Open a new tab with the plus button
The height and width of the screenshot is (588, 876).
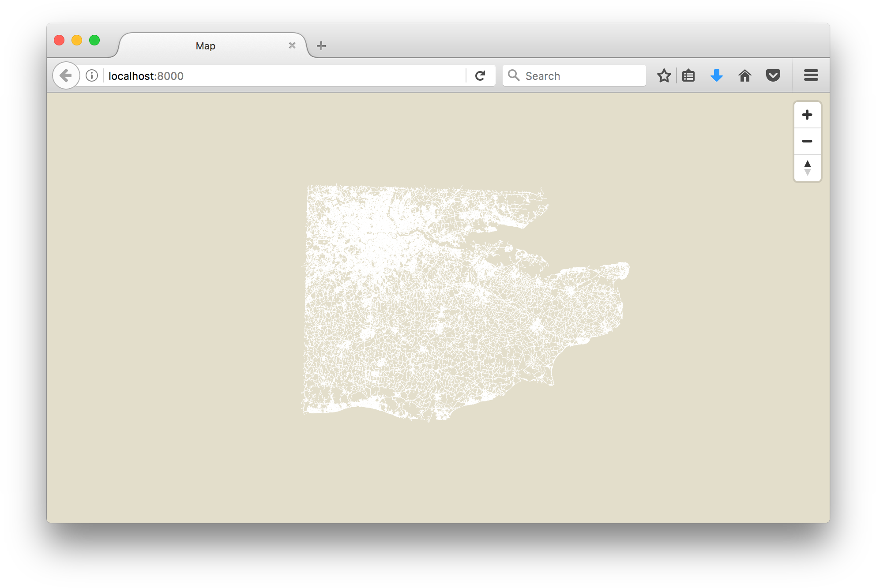(321, 45)
